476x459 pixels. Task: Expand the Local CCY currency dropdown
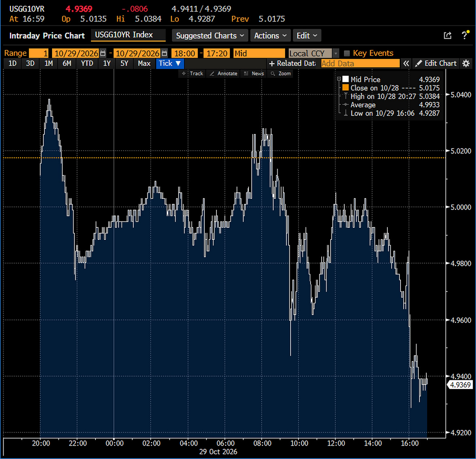pyautogui.click(x=336, y=53)
